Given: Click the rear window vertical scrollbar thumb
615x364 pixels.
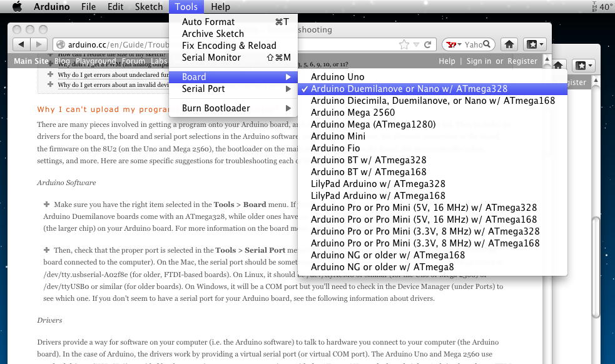Looking at the screenshot, I should point(596,266).
